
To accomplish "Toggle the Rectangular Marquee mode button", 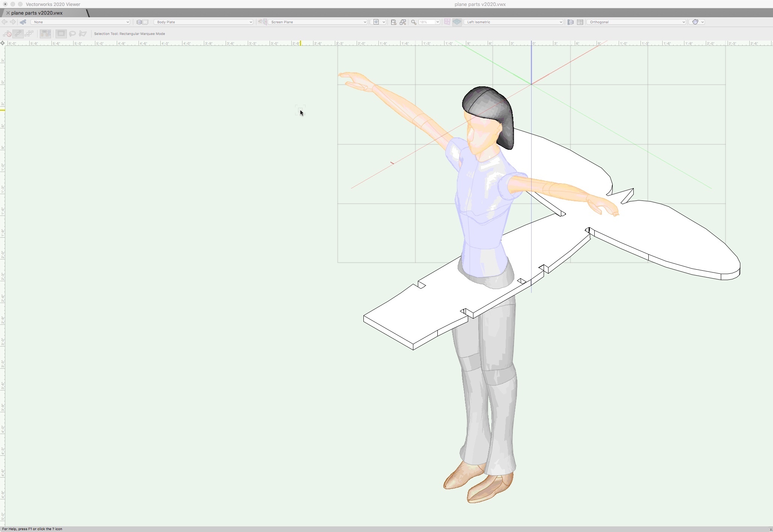I will pos(61,34).
